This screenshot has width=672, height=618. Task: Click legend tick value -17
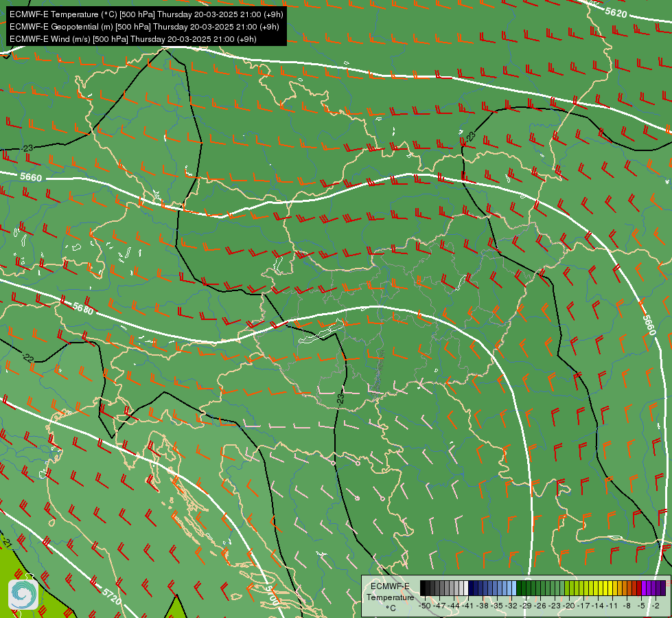[583, 606]
